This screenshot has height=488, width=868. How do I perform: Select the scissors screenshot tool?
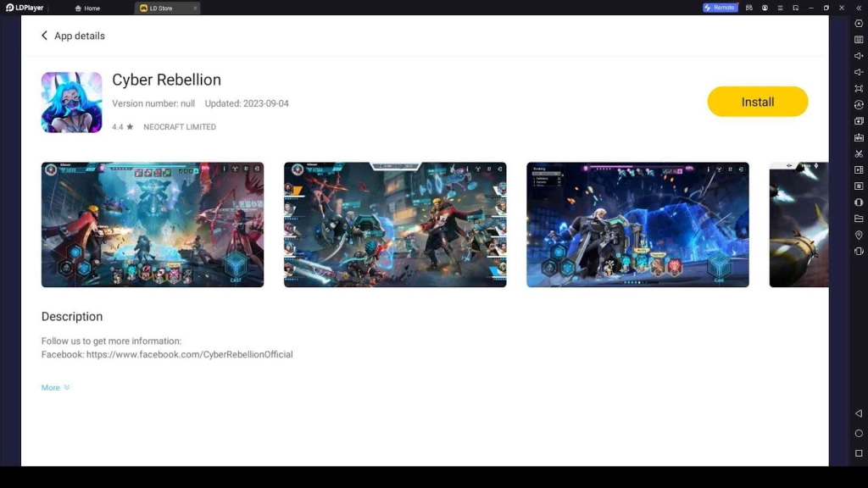click(x=859, y=154)
